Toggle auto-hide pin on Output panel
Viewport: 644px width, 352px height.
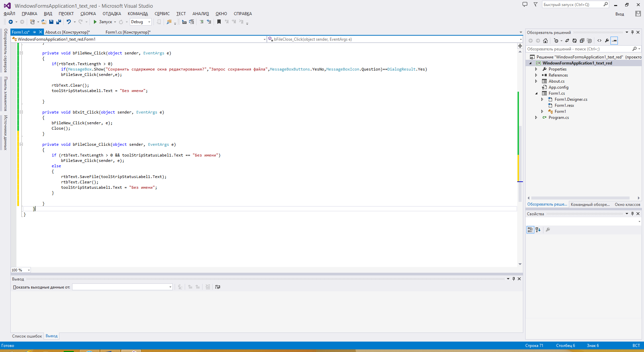coord(514,279)
